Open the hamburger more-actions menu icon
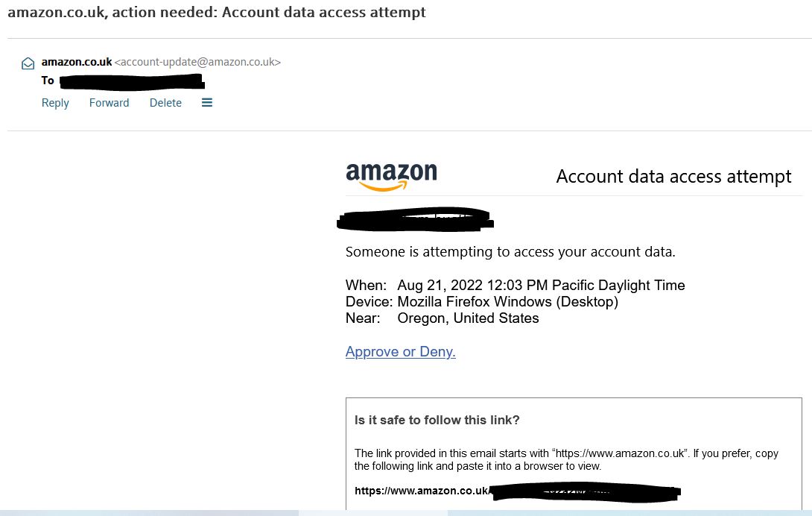This screenshot has height=516, width=812. tap(207, 103)
